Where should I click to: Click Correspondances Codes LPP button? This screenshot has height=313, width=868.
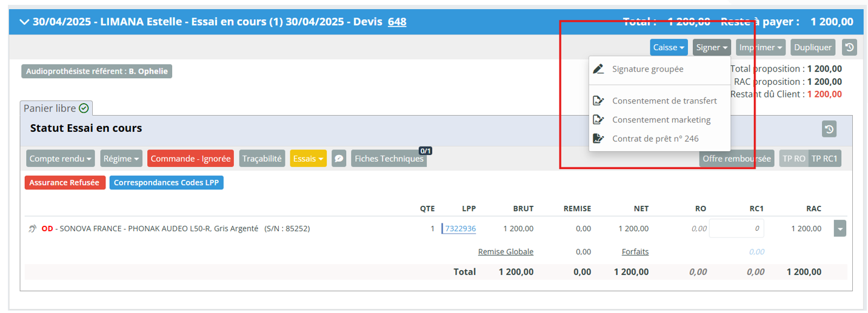[x=166, y=182]
